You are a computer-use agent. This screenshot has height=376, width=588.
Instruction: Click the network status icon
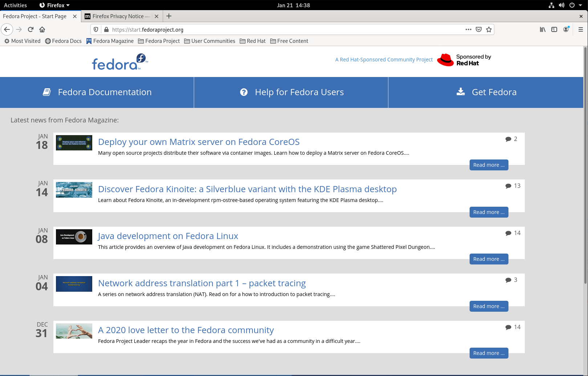[551, 5]
